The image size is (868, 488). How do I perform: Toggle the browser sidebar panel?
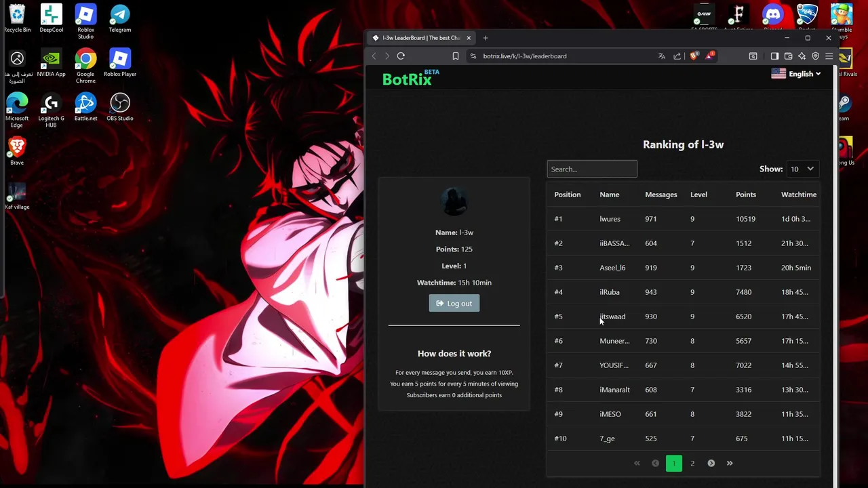pyautogui.click(x=774, y=56)
